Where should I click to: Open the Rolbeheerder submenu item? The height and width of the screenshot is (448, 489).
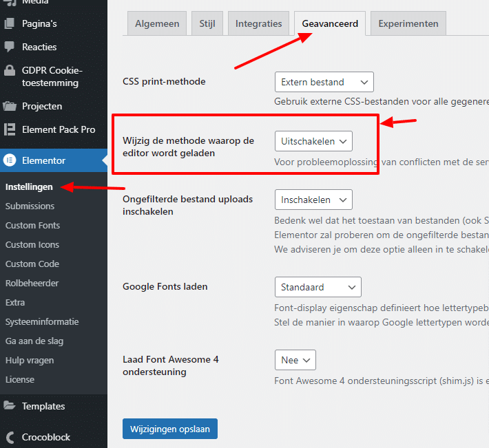32,283
